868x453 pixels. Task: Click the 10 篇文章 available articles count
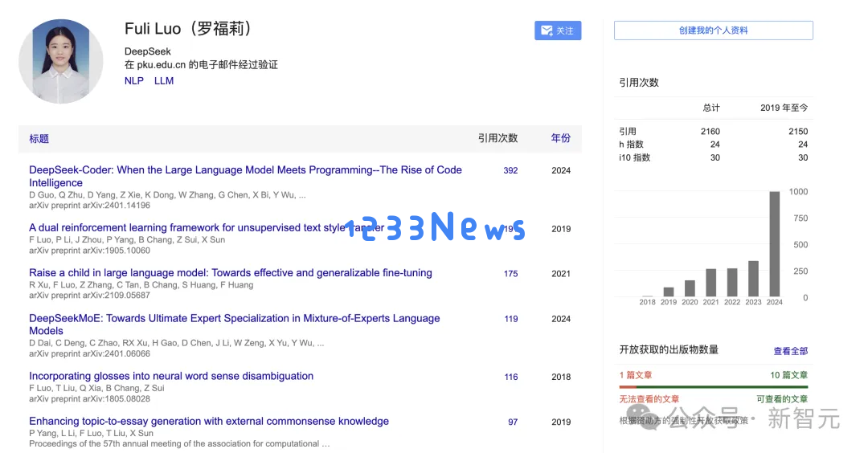point(789,375)
